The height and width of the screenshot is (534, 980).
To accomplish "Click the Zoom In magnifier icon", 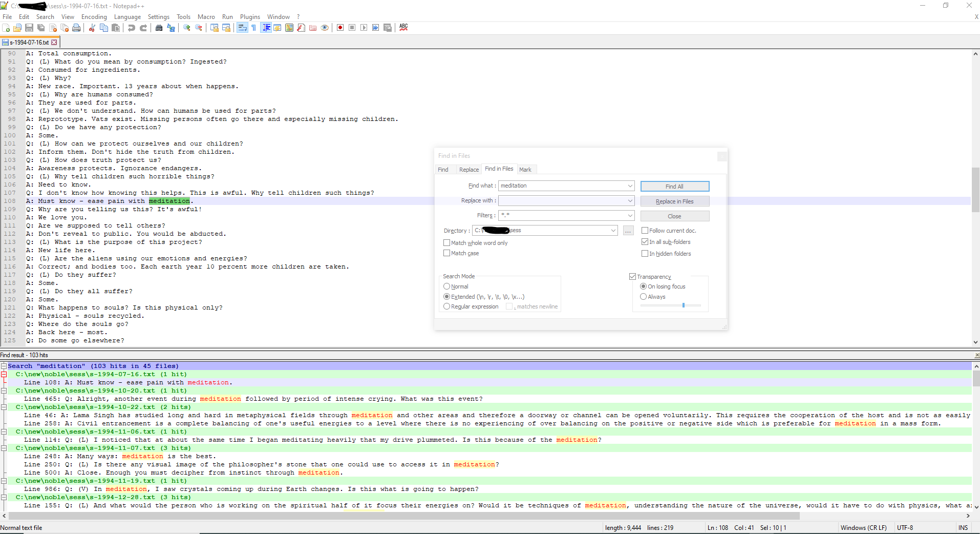I will tap(187, 28).
